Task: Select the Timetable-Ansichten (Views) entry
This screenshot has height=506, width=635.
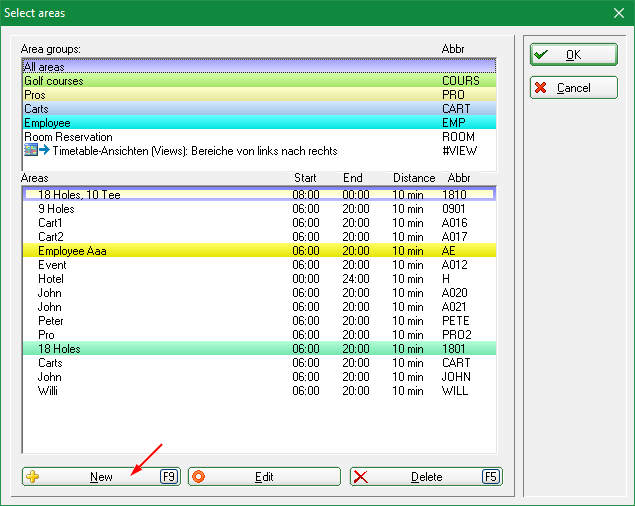Action: 259,151
